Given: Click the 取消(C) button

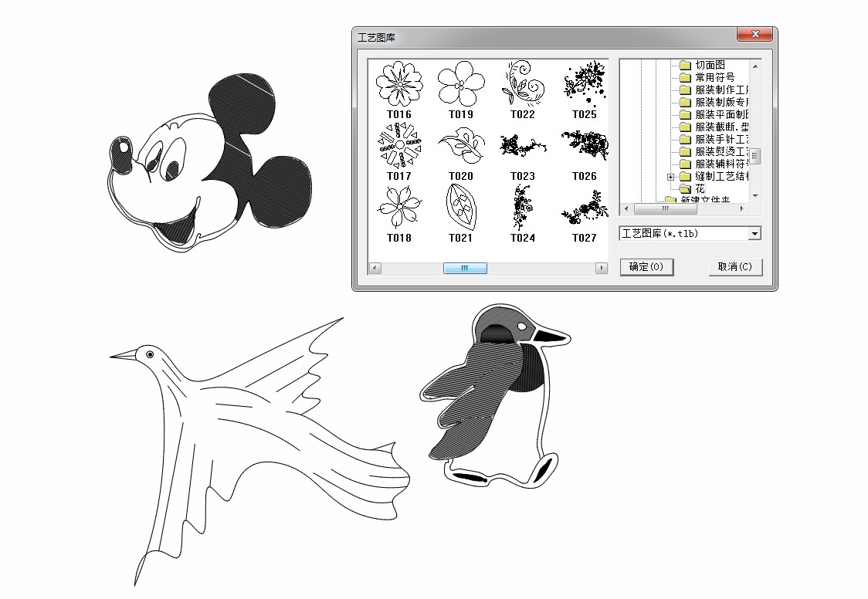Looking at the screenshot, I should coord(735,267).
